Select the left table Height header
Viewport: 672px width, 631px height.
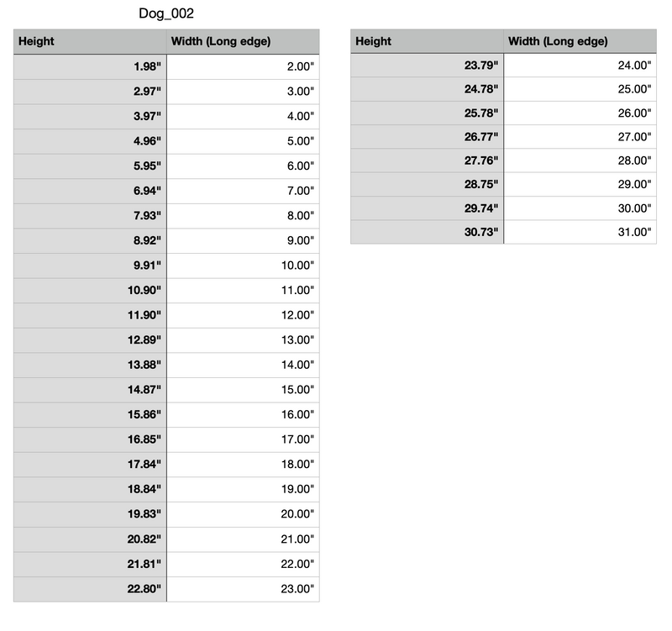pos(90,41)
